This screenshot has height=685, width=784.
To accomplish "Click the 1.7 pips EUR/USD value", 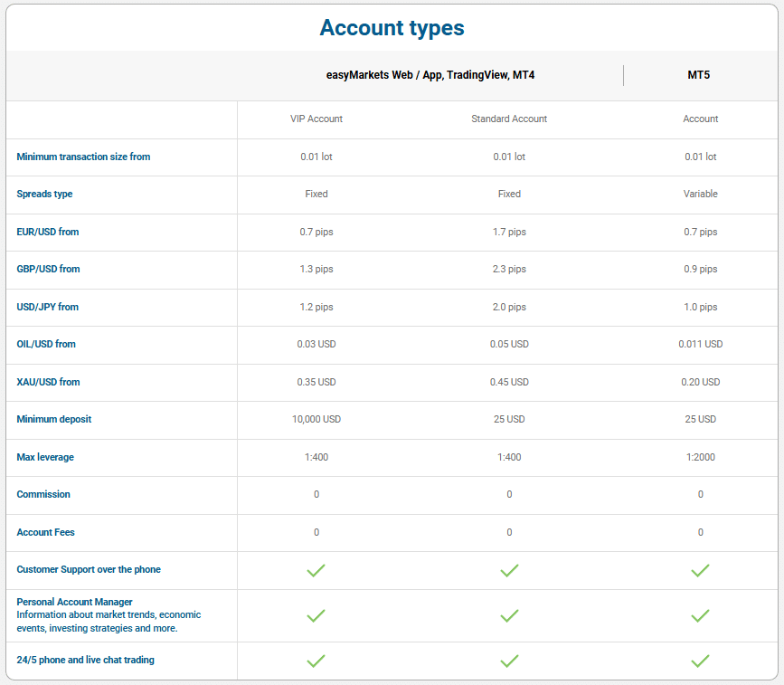I will coord(509,232).
